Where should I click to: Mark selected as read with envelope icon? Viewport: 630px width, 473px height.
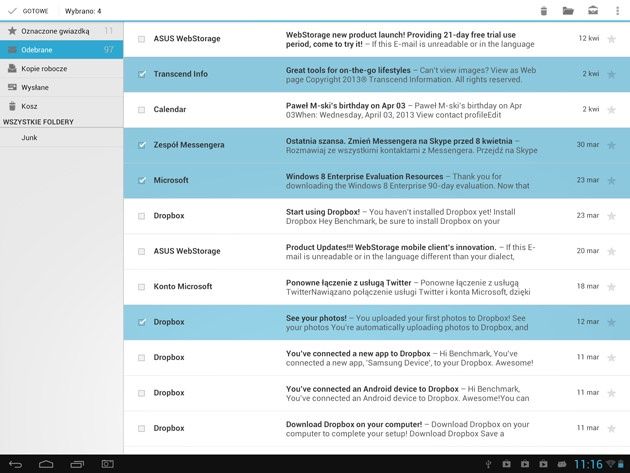pos(593,11)
